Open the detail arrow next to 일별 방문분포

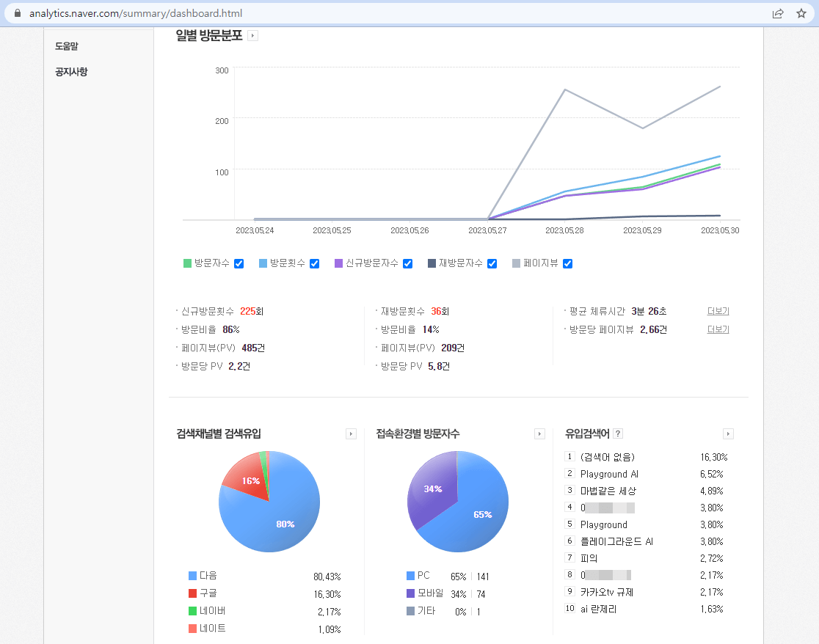[x=253, y=34]
